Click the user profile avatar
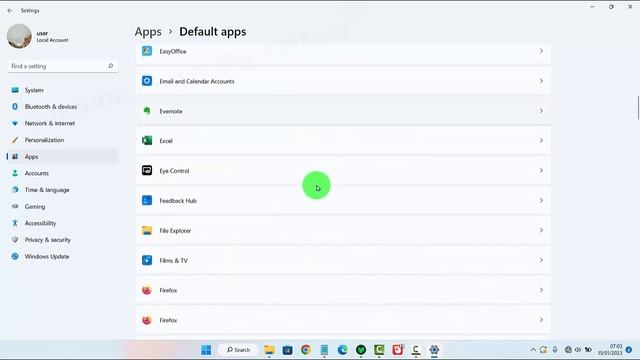Image resolution: width=640 pixels, height=360 pixels. 19,36
